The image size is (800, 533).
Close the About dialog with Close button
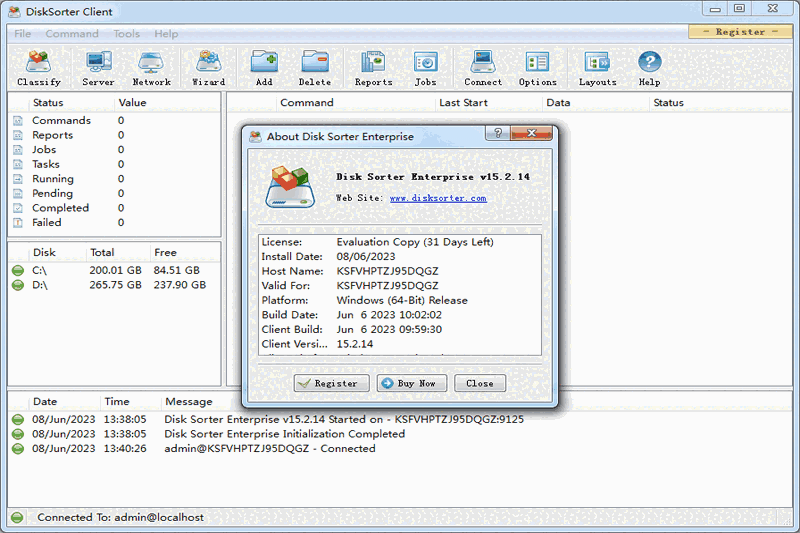click(x=480, y=383)
